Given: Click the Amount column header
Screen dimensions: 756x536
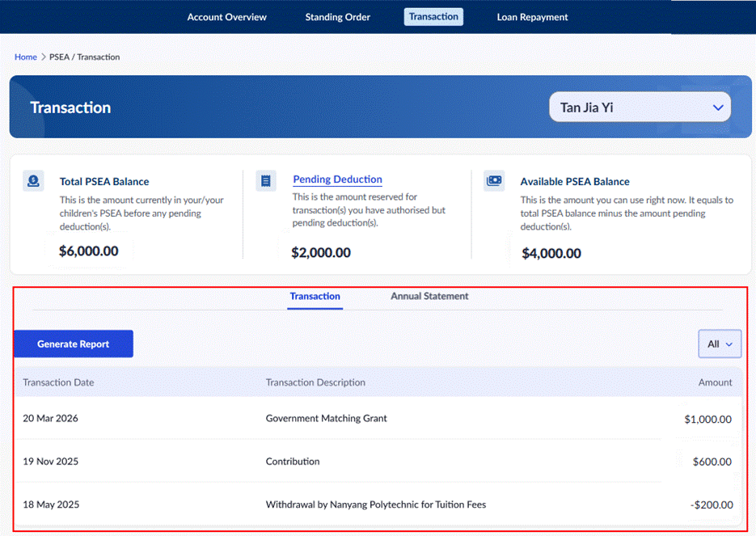Looking at the screenshot, I should 715,382.
